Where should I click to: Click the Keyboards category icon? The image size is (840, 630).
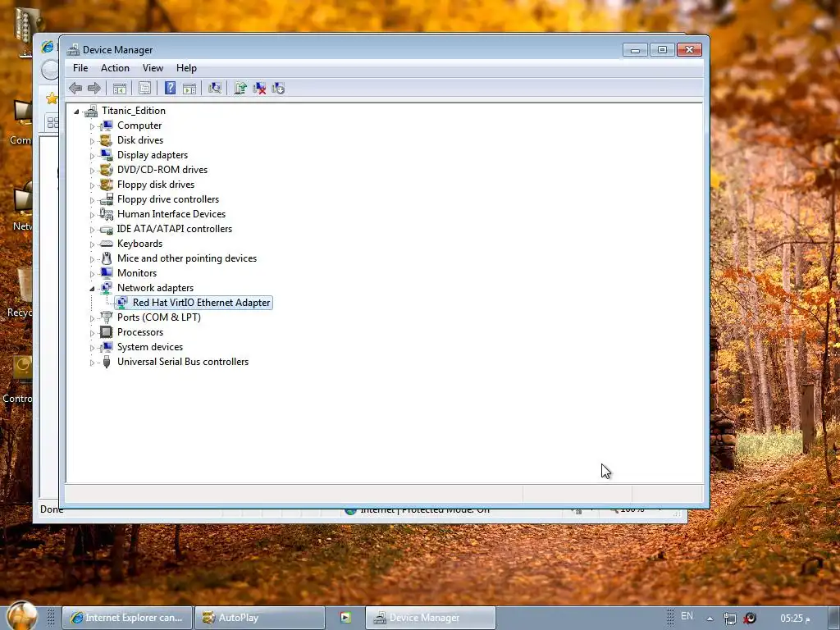coord(107,244)
